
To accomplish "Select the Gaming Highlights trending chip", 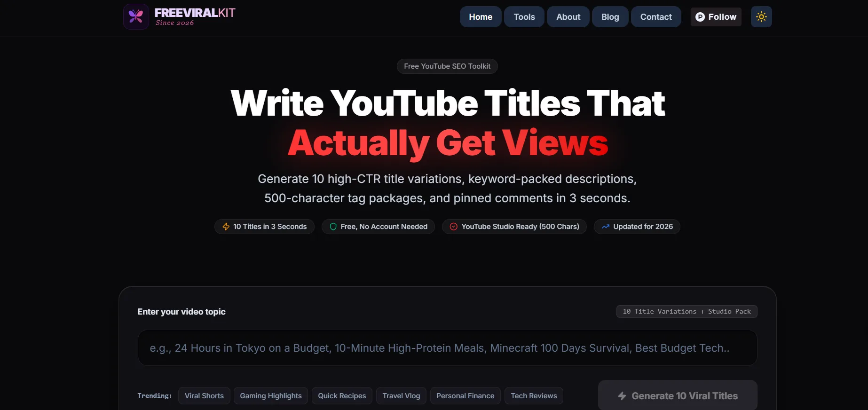I will pyautogui.click(x=271, y=396).
